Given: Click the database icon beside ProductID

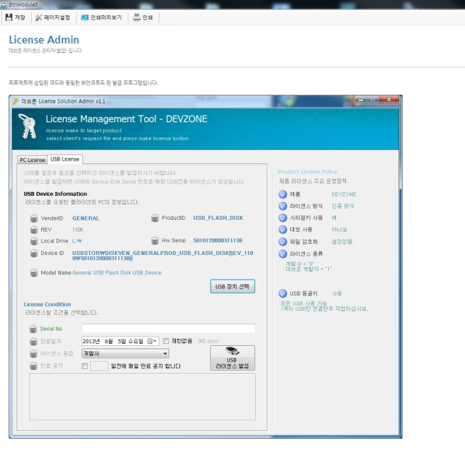Looking at the screenshot, I should [155, 218].
